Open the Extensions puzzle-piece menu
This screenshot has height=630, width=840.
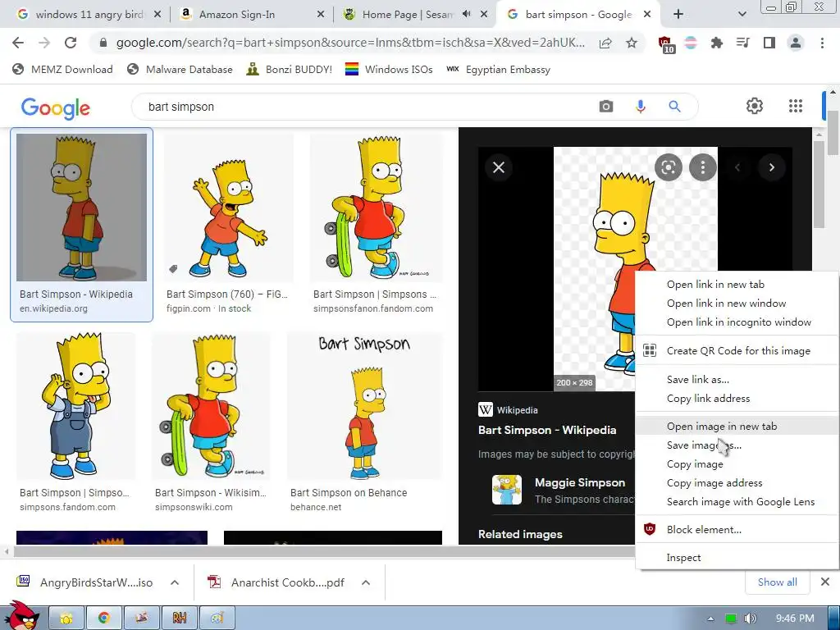point(716,43)
